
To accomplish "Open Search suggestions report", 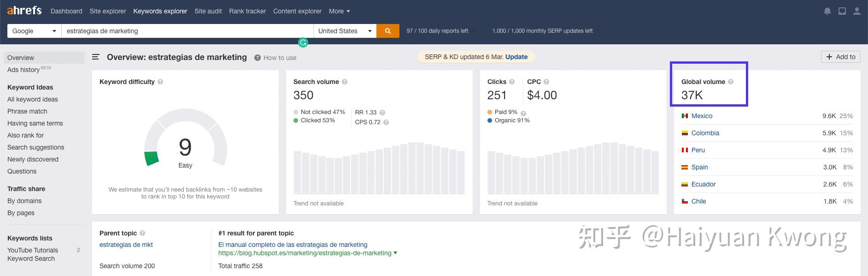I will (35, 147).
